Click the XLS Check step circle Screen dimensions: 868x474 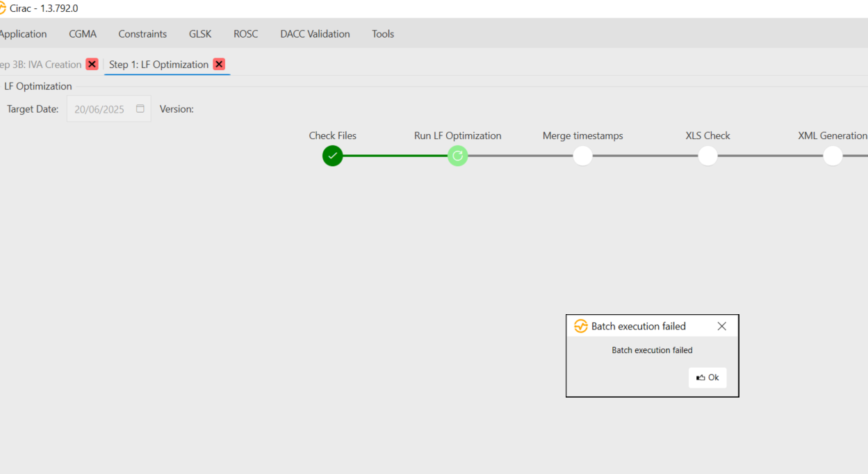(x=707, y=156)
